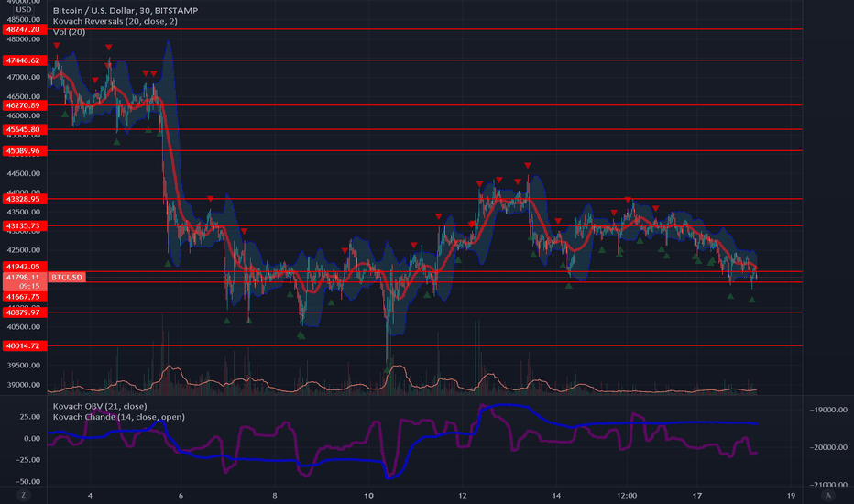Select the Kovach Chande indicator legend
This screenshot has width=854, height=504.
pyautogui.click(x=119, y=417)
